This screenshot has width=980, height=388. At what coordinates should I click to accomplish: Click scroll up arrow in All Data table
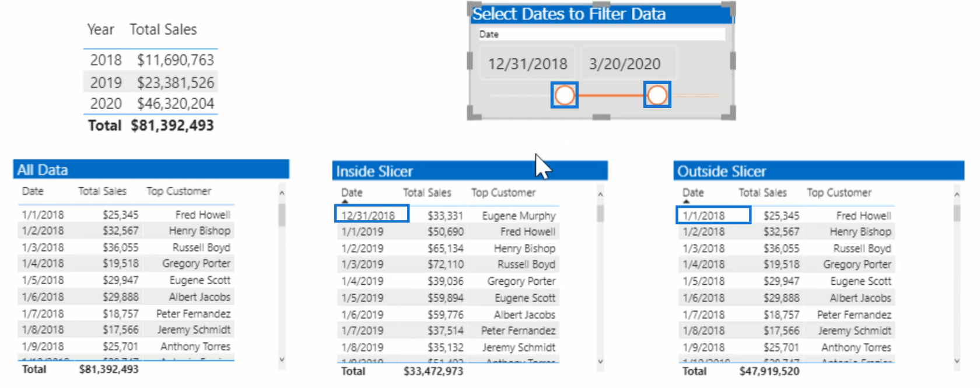pos(282,193)
